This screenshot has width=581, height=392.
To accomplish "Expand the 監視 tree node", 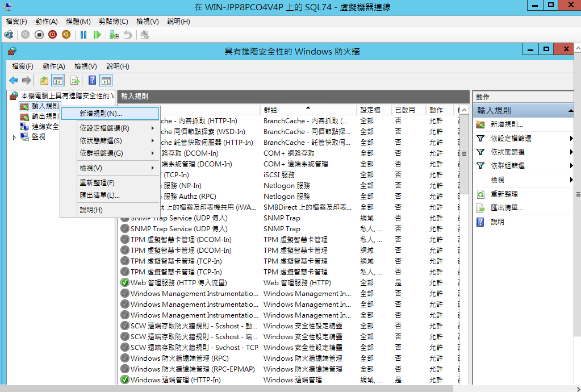I will click(x=14, y=137).
